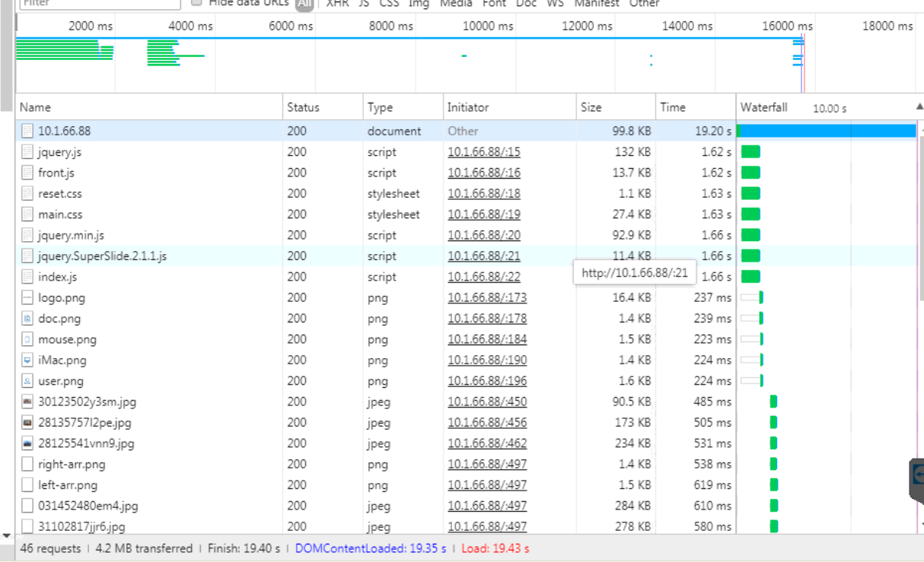Open initiator link 10.1.66.88/:173
Screen dimensions: 924x562
click(x=486, y=298)
